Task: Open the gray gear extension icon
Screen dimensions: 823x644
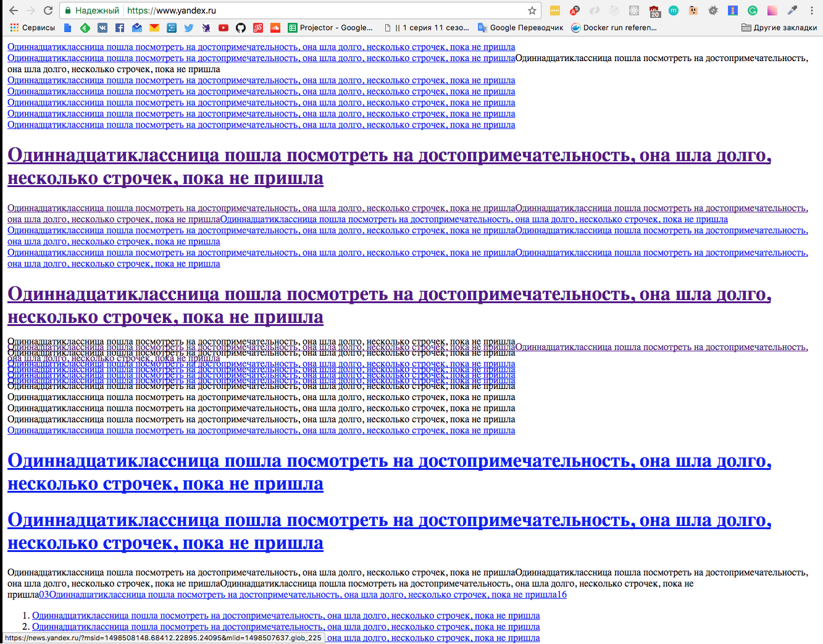Action: [x=713, y=10]
